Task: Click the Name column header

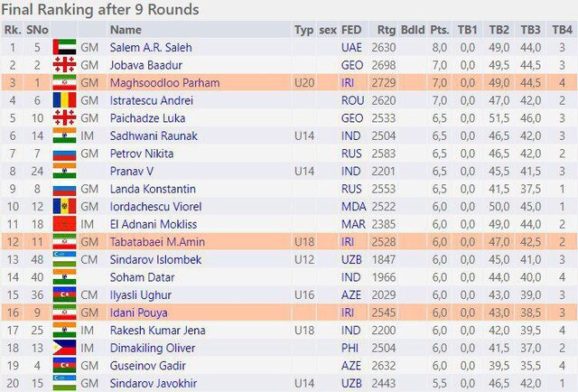Action: 126,30
